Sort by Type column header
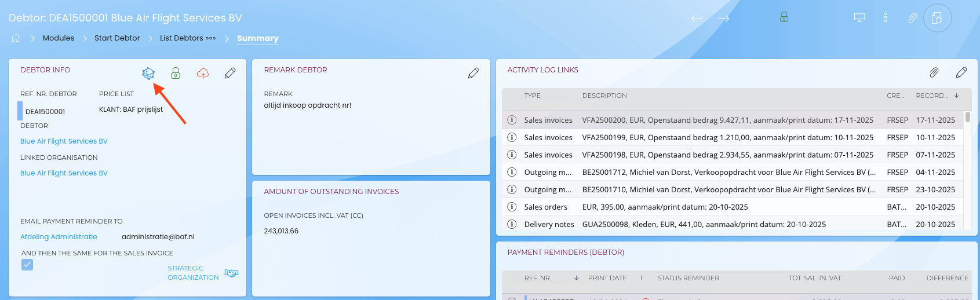 532,96
